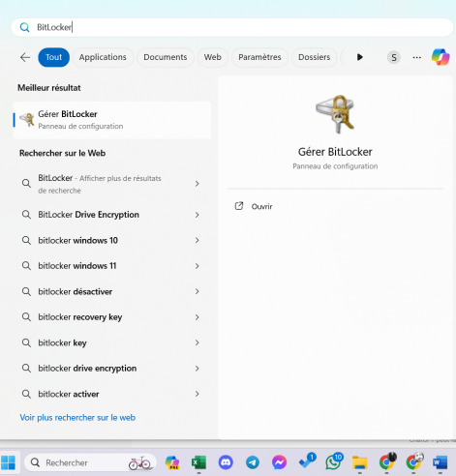Click Voir plus rechercher sur le web

click(77, 418)
